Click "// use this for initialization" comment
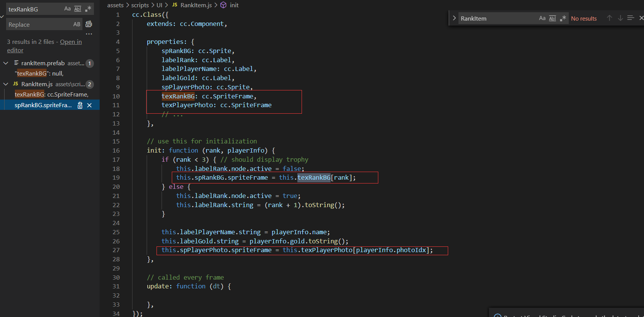The image size is (644, 317). [x=202, y=141]
